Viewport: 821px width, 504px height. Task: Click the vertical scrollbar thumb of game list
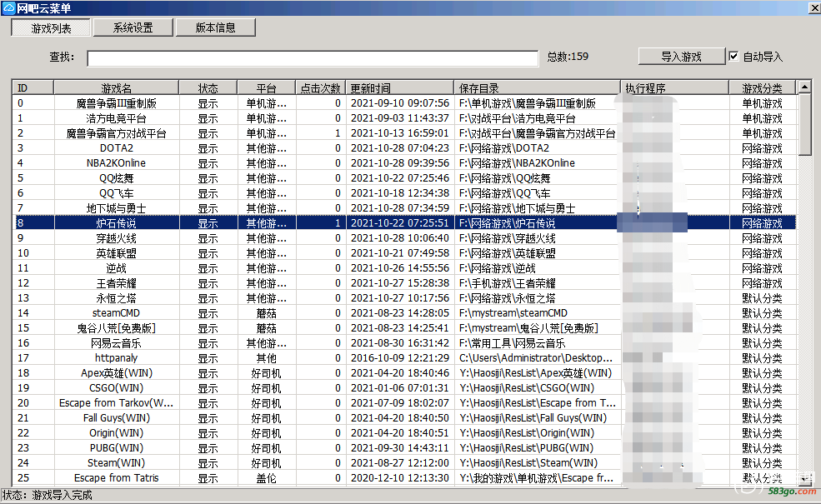click(x=805, y=125)
